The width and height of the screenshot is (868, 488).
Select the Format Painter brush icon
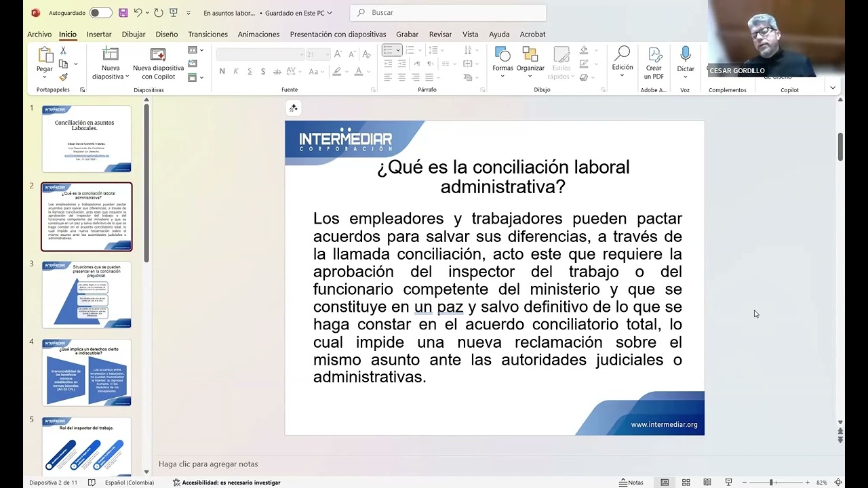pos(63,77)
